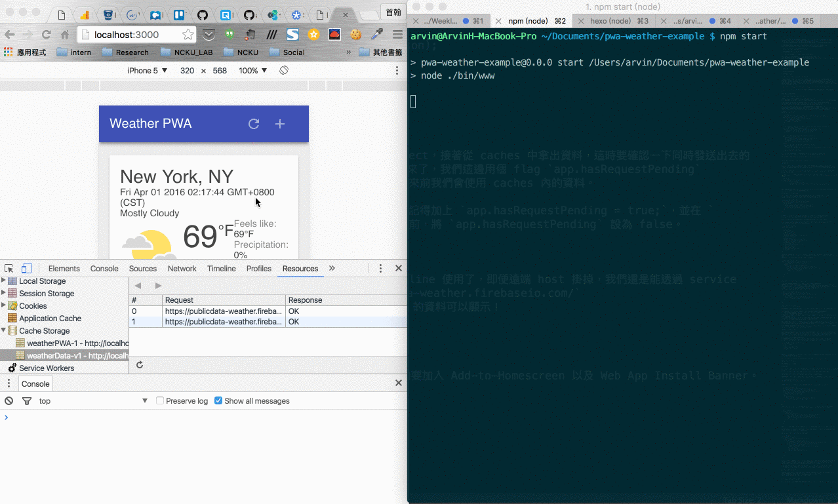Open the iPhone 5 device dropdown
Image resolution: width=838 pixels, height=504 pixels.
tap(148, 70)
